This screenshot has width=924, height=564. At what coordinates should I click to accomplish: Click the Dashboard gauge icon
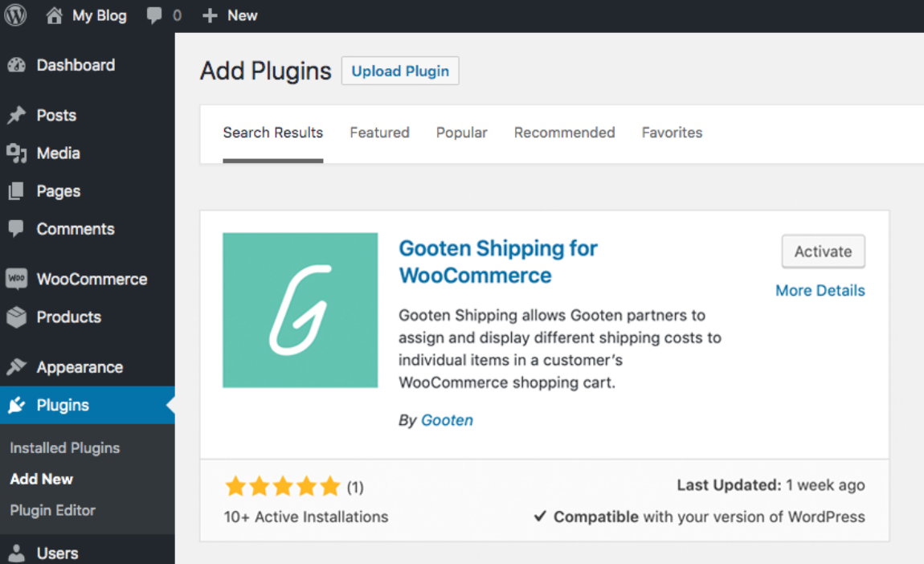[x=16, y=66]
